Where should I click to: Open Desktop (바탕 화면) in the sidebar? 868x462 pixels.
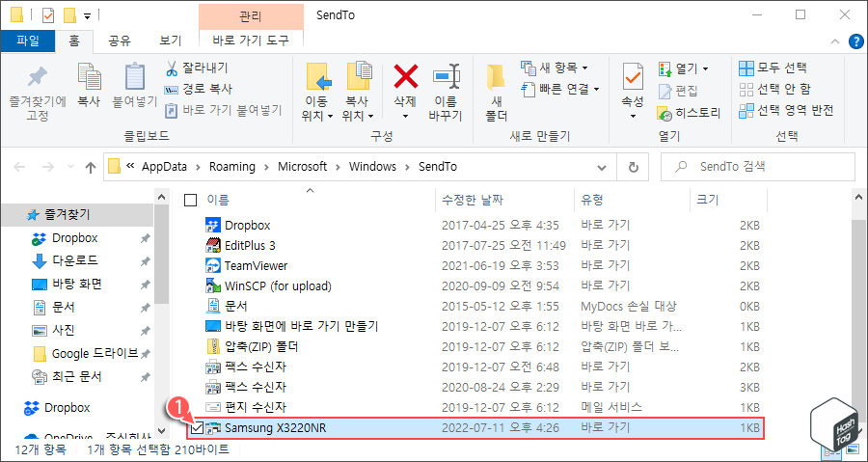point(77,284)
